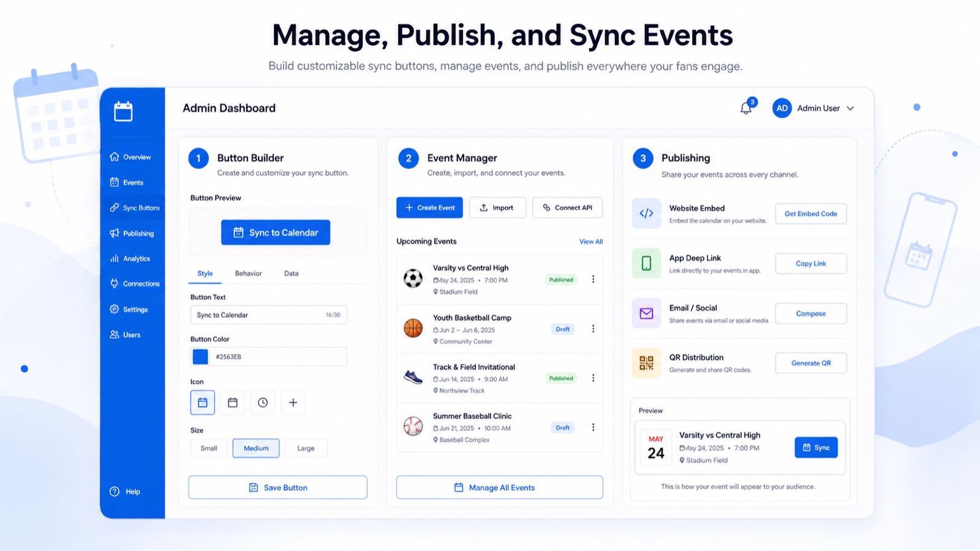Switch to the Behavior tab
This screenshot has width=980, height=551.
(x=248, y=274)
